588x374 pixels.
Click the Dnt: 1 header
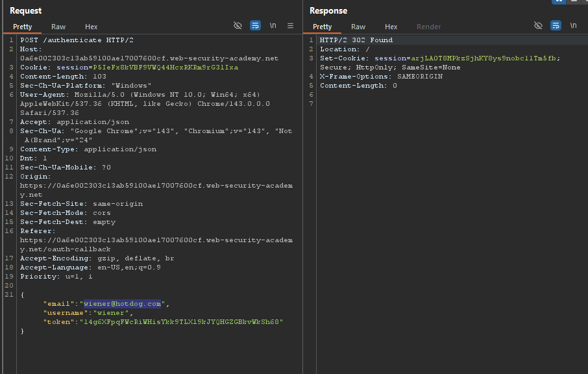point(34,158)
